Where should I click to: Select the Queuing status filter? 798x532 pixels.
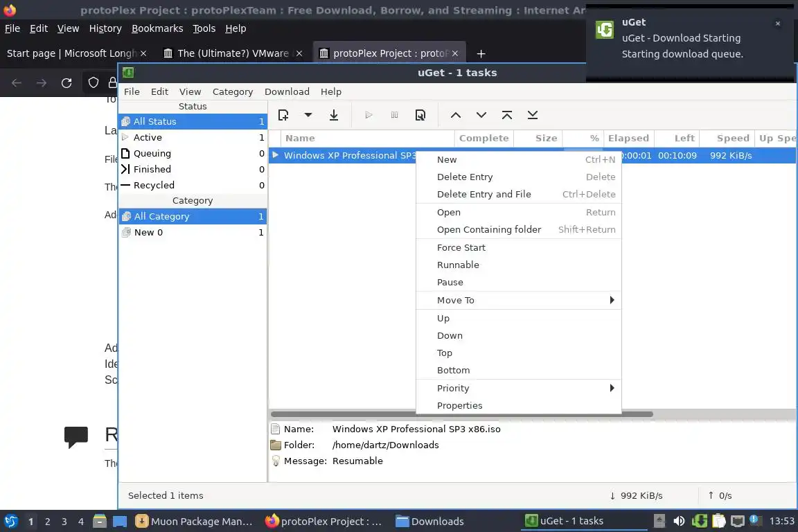(193, 153)
